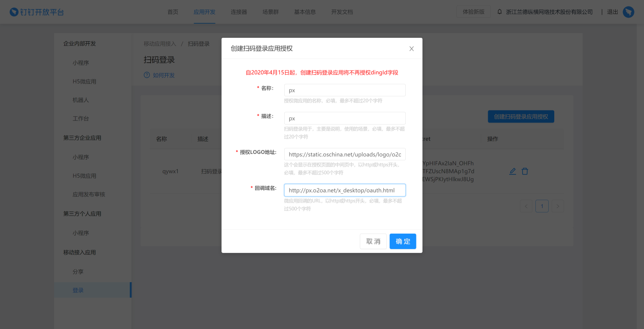
Task: Click the 名称 column header
Action: click(x=161, y=139)
